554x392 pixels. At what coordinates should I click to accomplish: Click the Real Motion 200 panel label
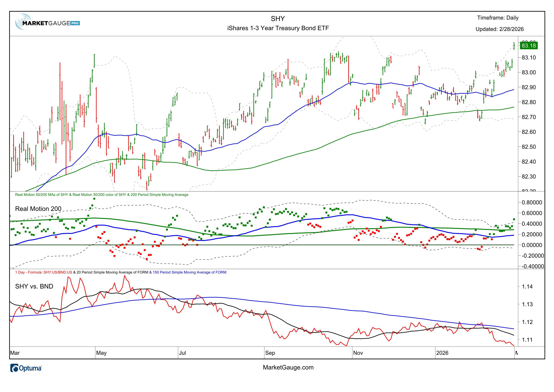(x=38, y=209)
